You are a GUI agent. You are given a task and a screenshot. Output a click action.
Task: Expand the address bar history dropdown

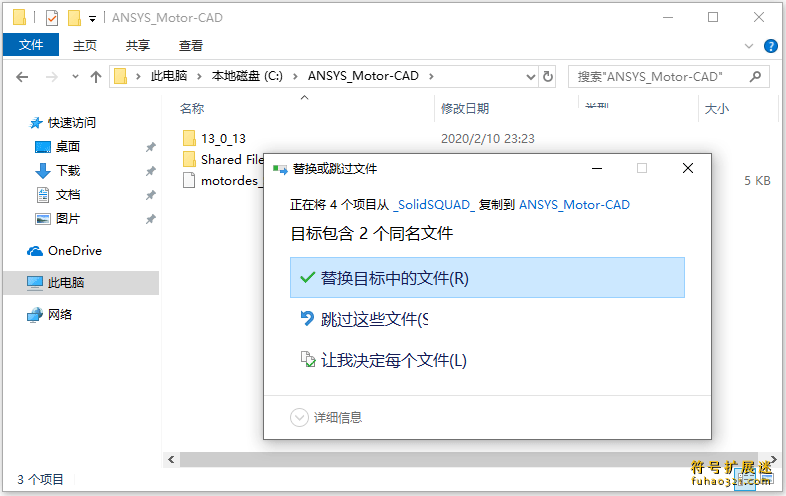(x=530, y=77)
